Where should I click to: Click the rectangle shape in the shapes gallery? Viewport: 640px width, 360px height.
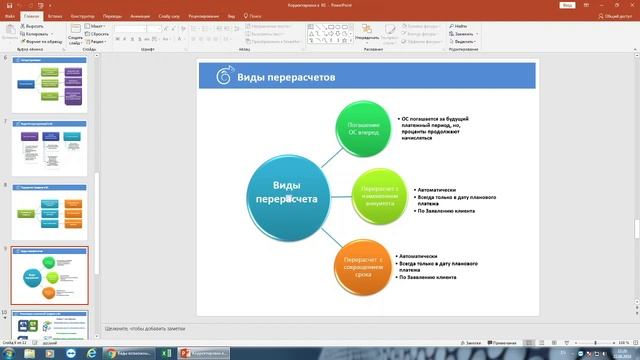pyautogui.click(x=331, y=27)
